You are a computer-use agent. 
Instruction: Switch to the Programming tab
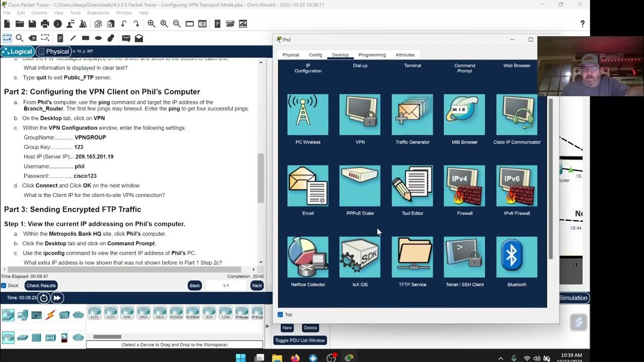pos(372,55)
